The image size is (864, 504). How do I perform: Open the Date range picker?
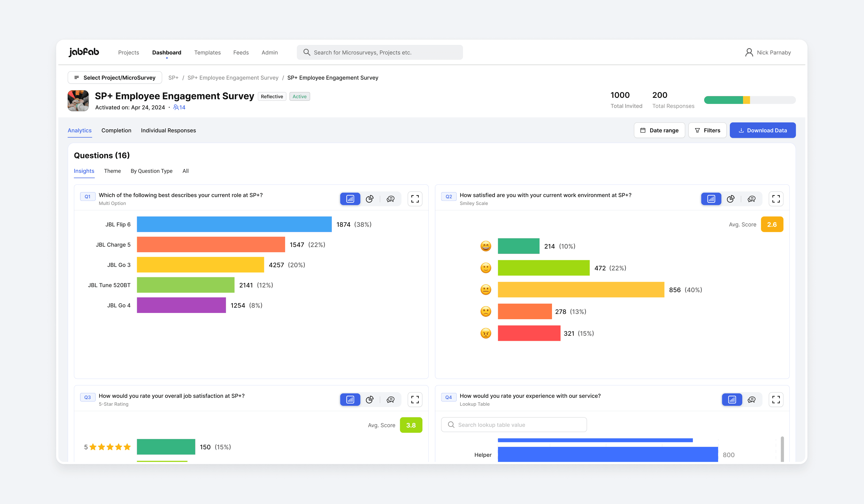659,130
